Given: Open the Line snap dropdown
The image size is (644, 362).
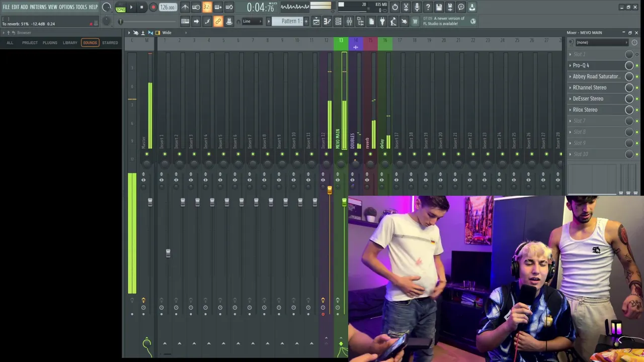Looking at the screenshot, I should coord(252,21).
